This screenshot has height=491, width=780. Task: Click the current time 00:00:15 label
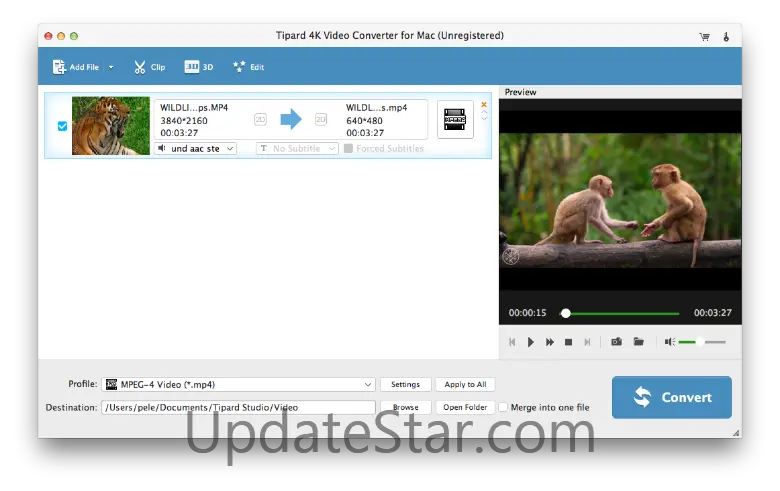(x=527, y=313)
